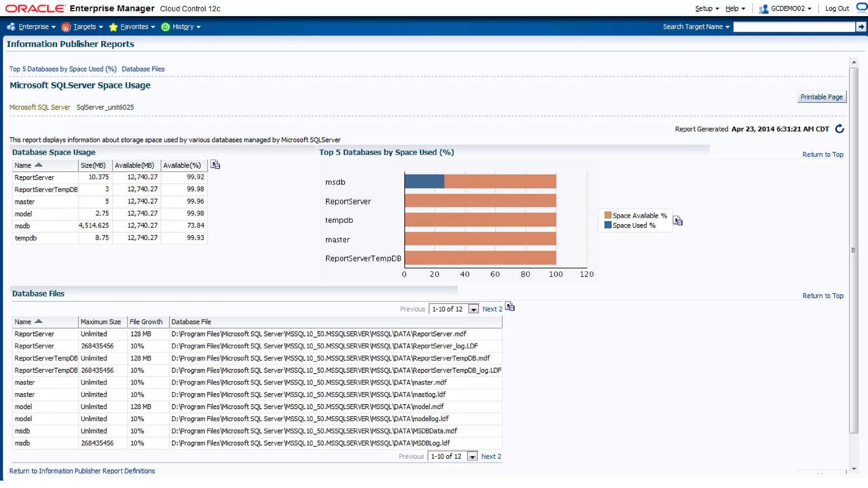868x488 pixels.
Task: Open the Help menu
Action: pos(735,8)
